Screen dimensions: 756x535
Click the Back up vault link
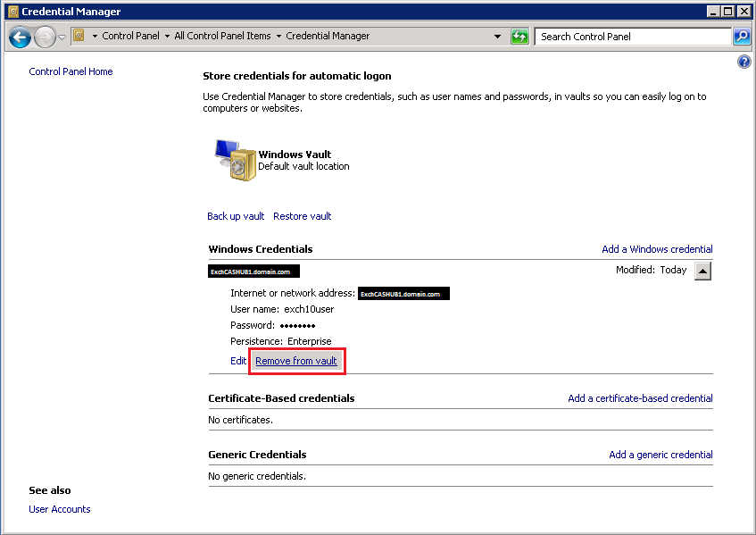pyautogui.click(x=236, y=216)
